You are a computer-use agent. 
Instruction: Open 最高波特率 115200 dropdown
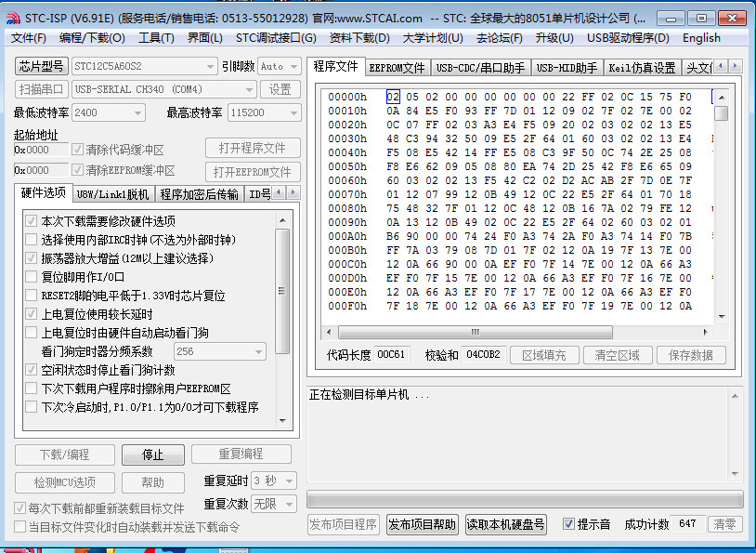pyautogui.click(x=264, y=112)
